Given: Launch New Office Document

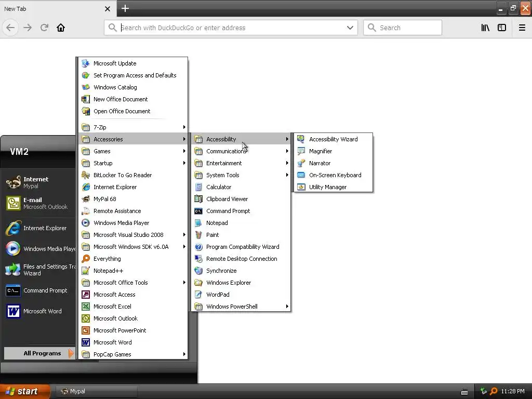Looking at the screenshot, I should (133, 99).
